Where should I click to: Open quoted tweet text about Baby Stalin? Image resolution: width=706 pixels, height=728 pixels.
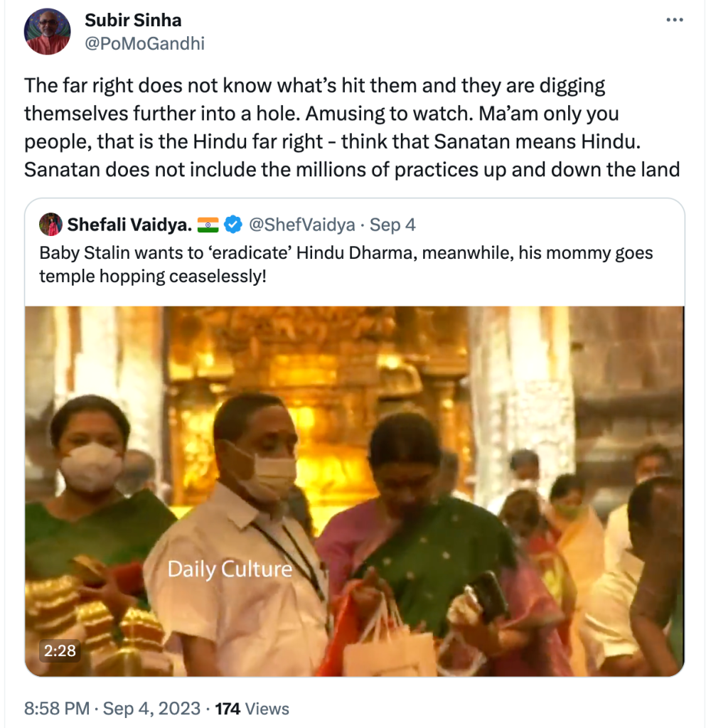pyautogui.click(x=346, y=264)
